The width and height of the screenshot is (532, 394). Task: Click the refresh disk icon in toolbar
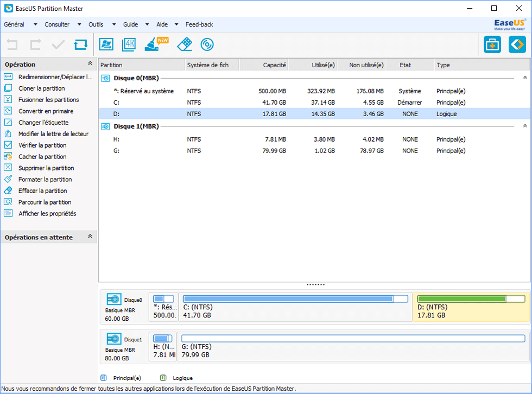click(x=81, y=45)
